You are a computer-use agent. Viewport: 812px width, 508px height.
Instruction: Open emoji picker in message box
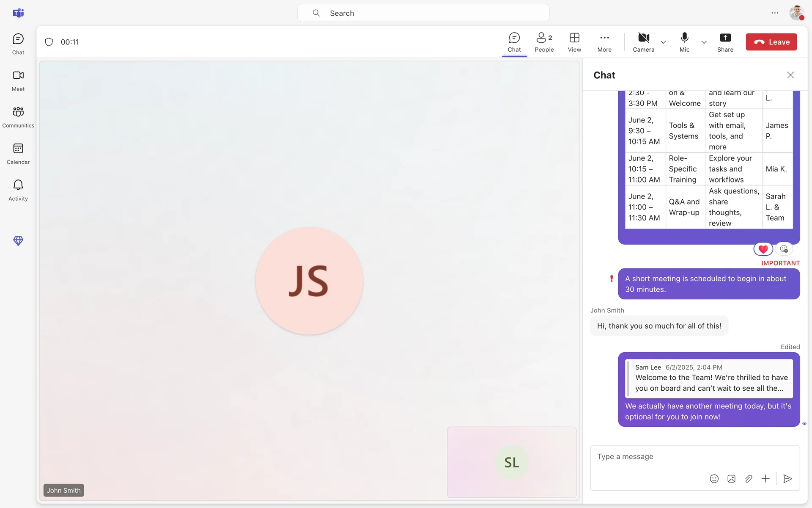coord(714,479)
